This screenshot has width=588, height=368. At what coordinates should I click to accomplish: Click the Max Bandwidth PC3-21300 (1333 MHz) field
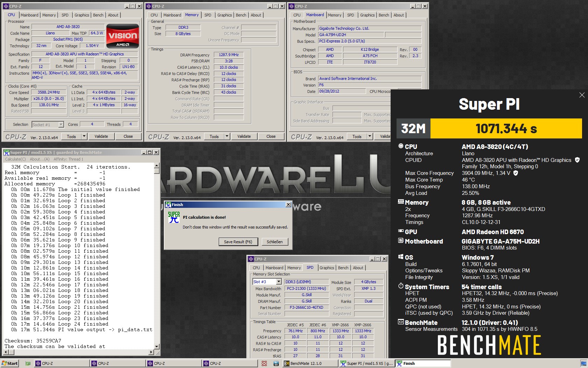(x=306, y=288)
